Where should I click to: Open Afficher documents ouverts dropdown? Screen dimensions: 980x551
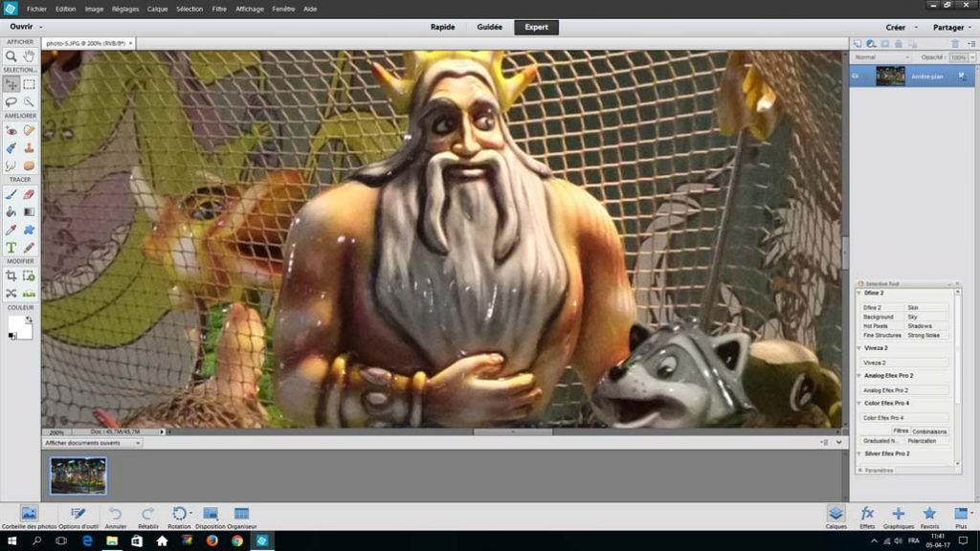92,443
